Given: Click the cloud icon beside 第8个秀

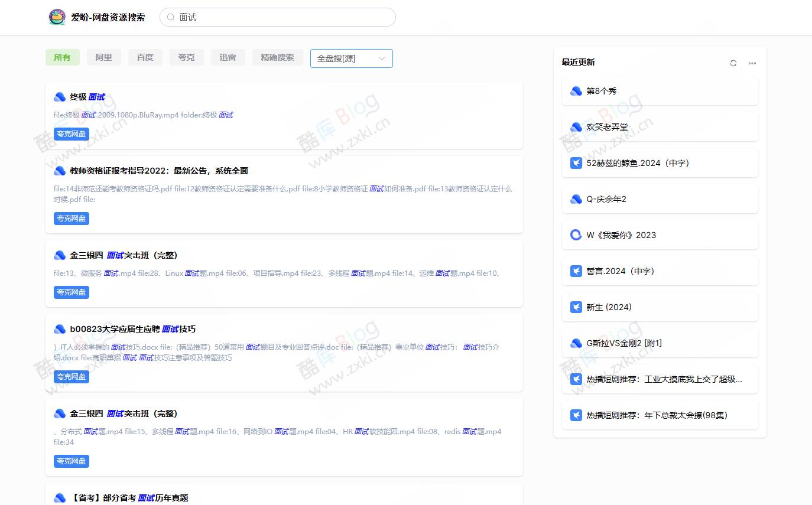Looking at the screenshot, I should click(576, 91).
